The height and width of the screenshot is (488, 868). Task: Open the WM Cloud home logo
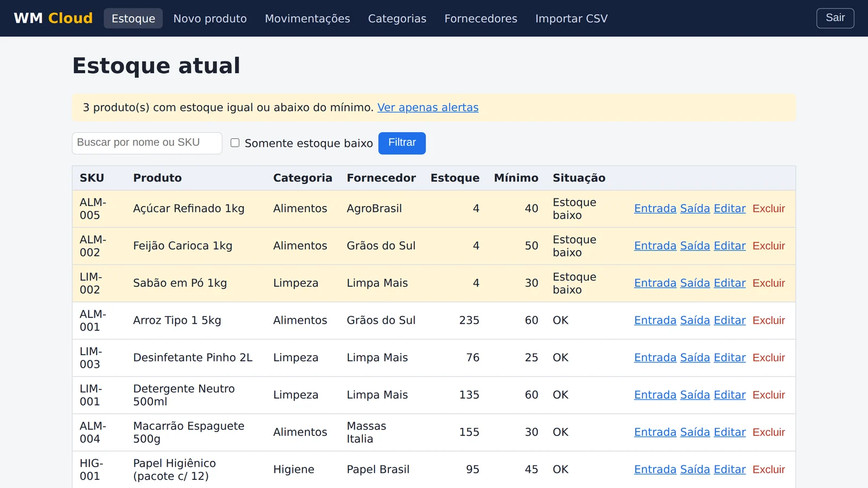point(53,18)
